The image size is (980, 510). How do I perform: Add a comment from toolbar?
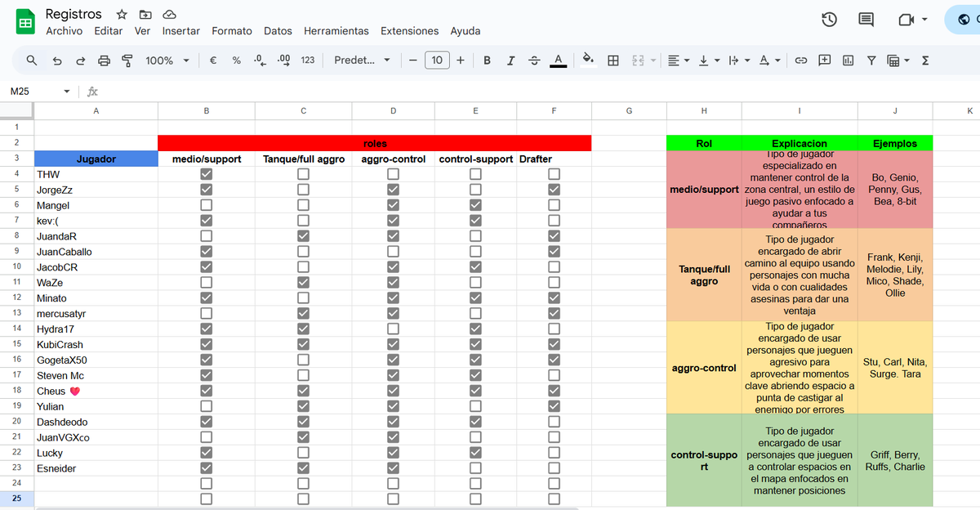pyautogui.click(x=825, y=60)
